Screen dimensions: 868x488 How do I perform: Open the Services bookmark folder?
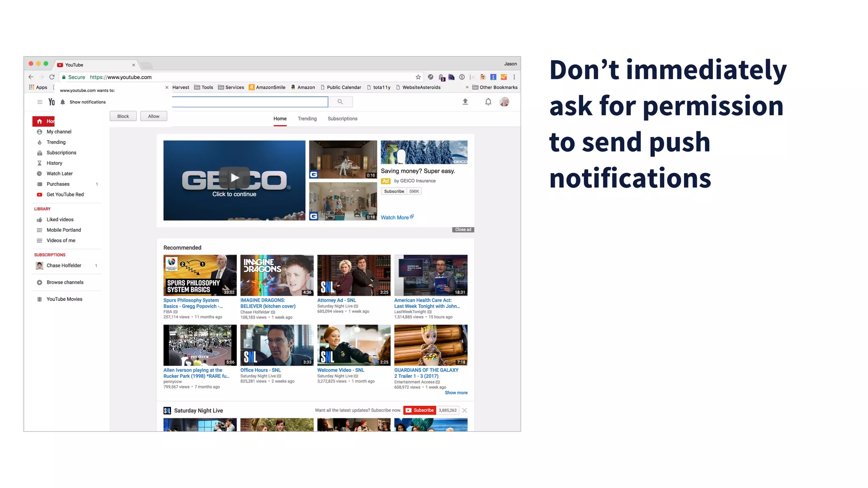click(231, 87)
